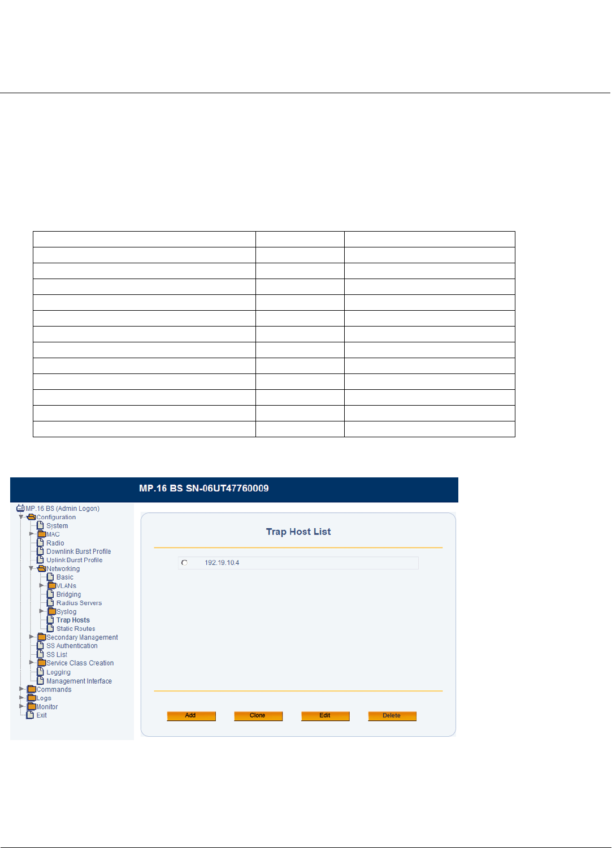Click the Monitor folder icon
This screenshot has width=616, height=848.
tap(32, 706)
